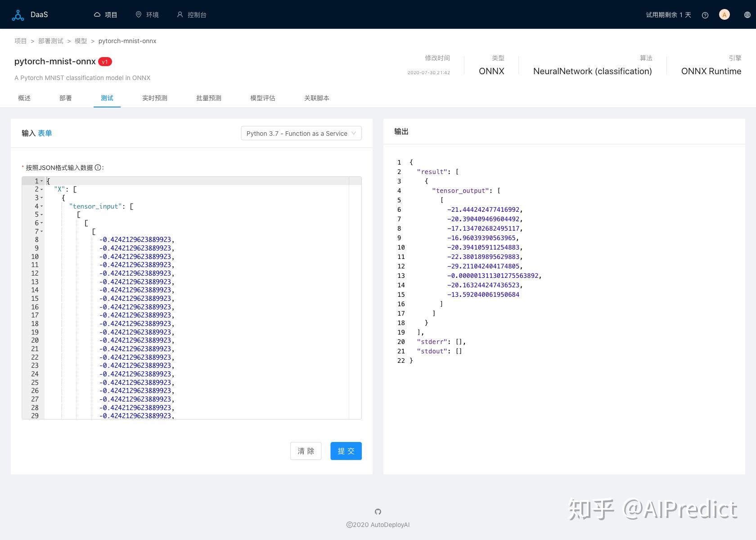Switch input mode via 表单 link
The image size is (756, 540).
pos(45,133)
